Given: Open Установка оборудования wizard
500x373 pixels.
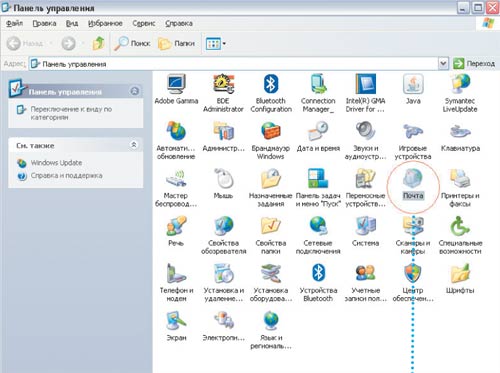Looking at the screenshot, I should 271,283.
